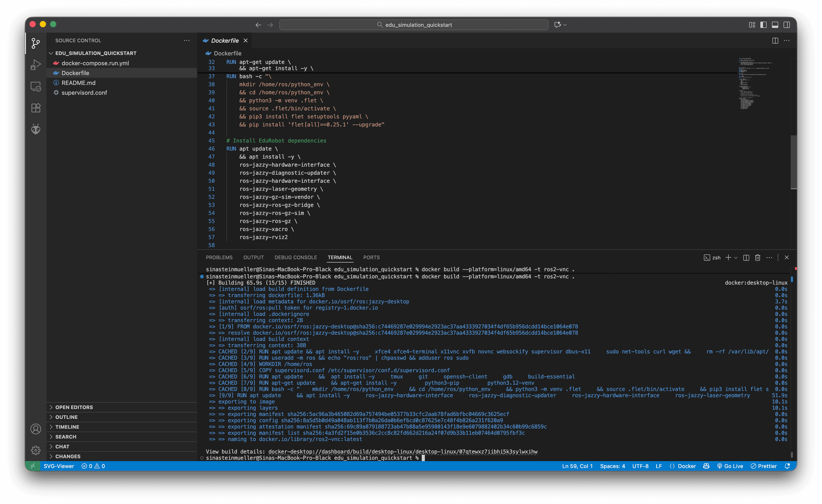The image size is (822, 504).
Task: Open the Manage gear icon
Action: coord(36,450)
